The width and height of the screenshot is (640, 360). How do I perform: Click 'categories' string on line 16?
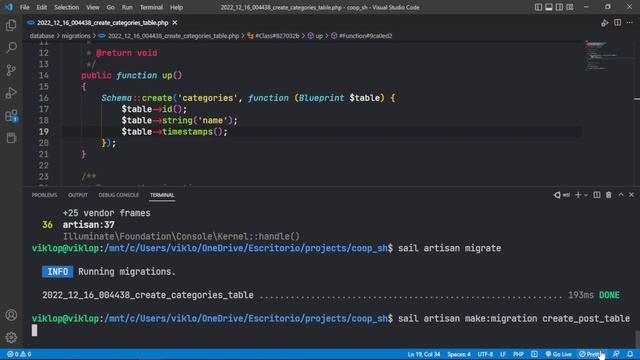click(208, 98)
